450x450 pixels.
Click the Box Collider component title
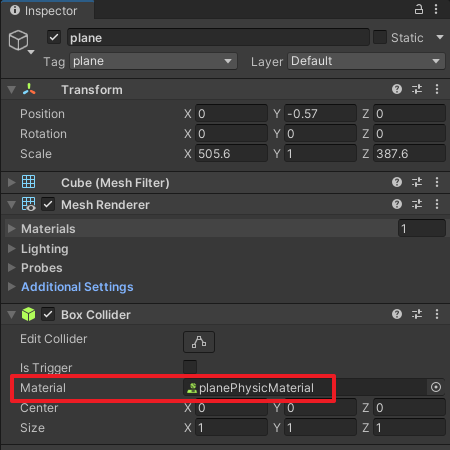click(x=96, y=315)
